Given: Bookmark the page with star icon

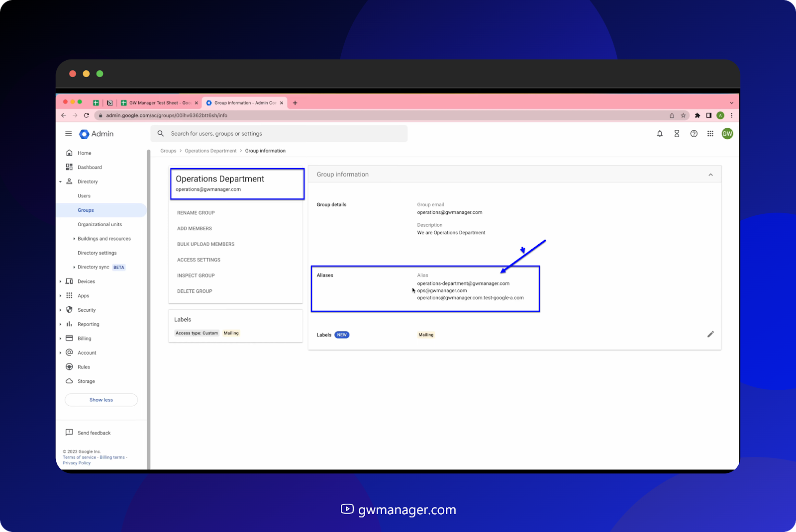Looking at the screenshot, I should click(x=684, y=115).
